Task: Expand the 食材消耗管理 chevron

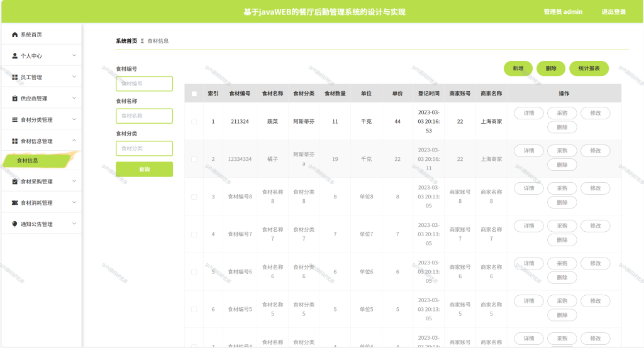Action: tap(74, 202)
